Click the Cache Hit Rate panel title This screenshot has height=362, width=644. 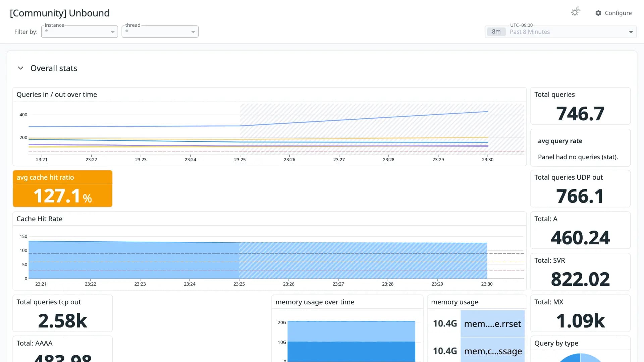click(39, 219)
